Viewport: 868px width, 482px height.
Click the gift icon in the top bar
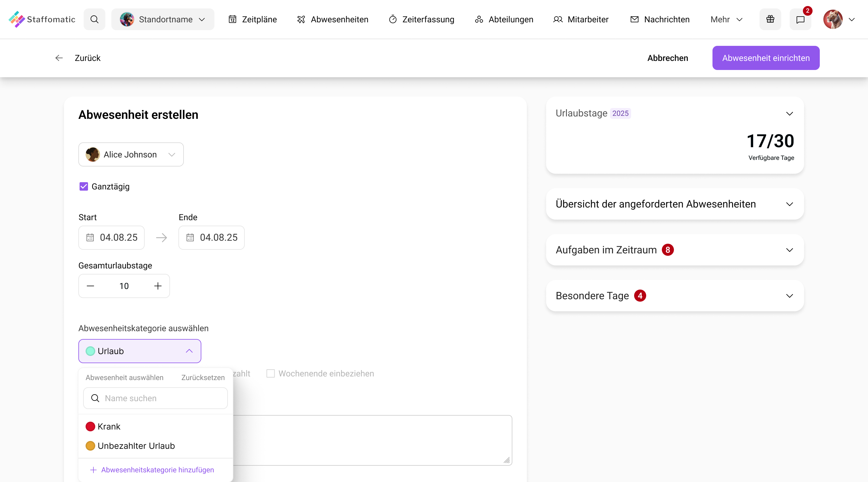[770, 19]
